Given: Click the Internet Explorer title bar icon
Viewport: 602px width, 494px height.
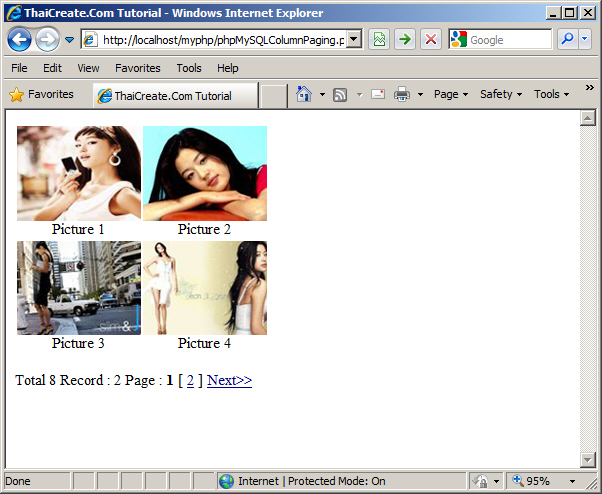Looking at the screenshot, I should (14, 13).
